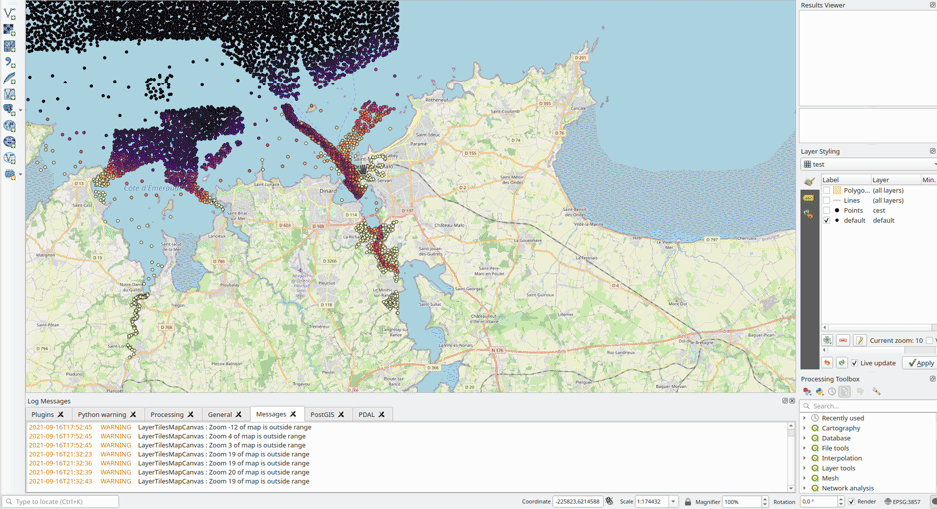The image size is (937, 509).
Task: Click the Add Virtual Layer icon
Action: pos(10,94)
